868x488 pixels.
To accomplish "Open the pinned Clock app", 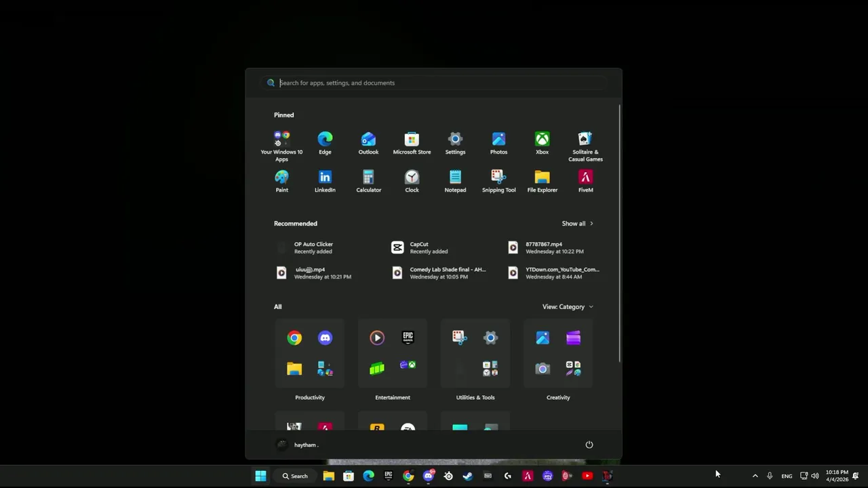I will point(412,181).
